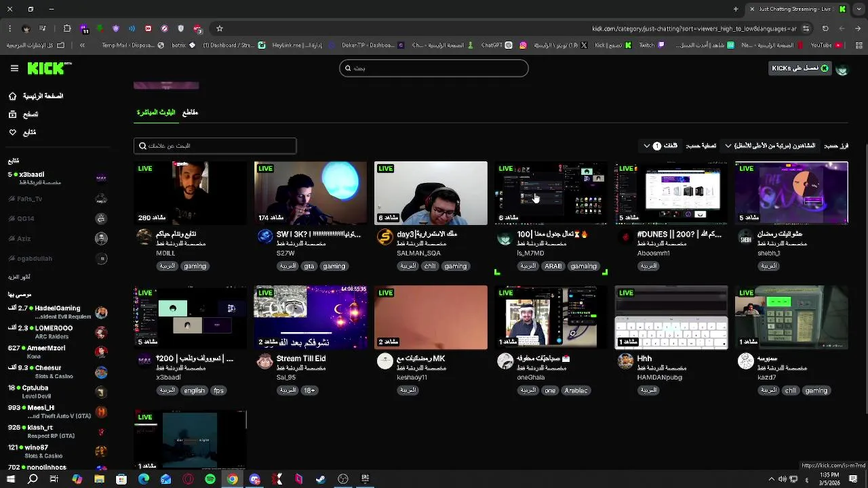Open the Epic Games icon in the taskbar
Image resolution: width=868 pixels, height=488 pixels.
point(365,479)
